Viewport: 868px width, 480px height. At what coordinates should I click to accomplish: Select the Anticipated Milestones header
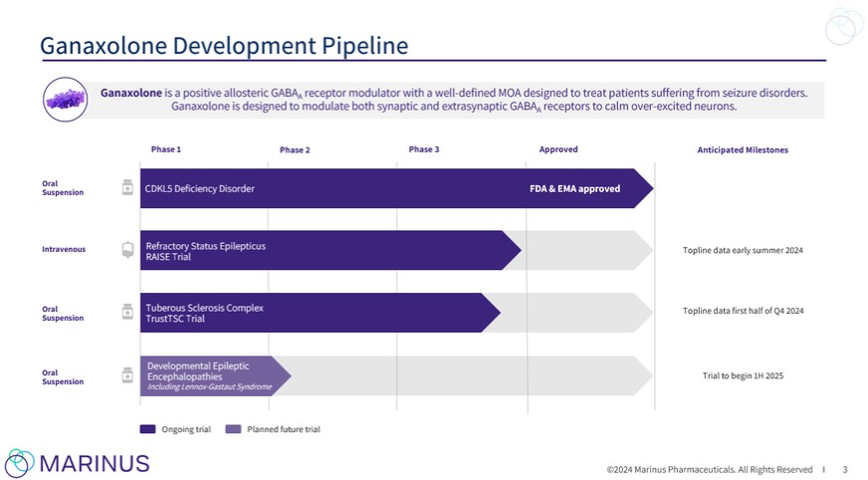click(x=743, y=150)
